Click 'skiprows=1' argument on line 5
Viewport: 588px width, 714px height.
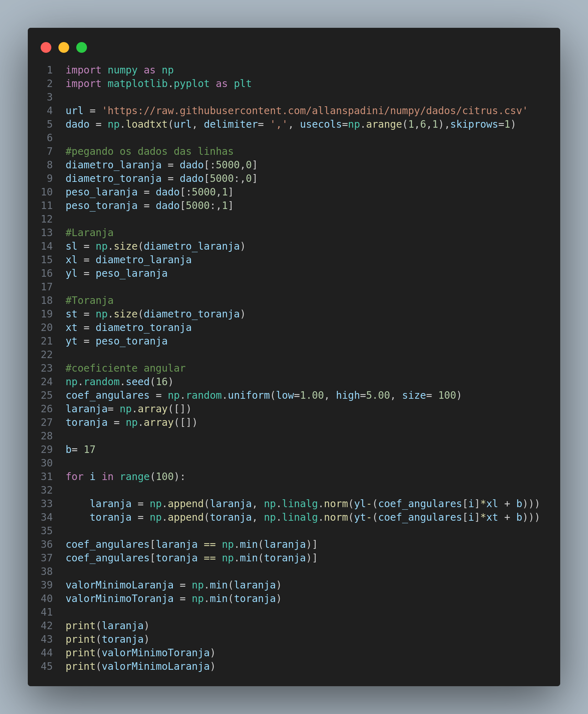[x=480, y=124]
